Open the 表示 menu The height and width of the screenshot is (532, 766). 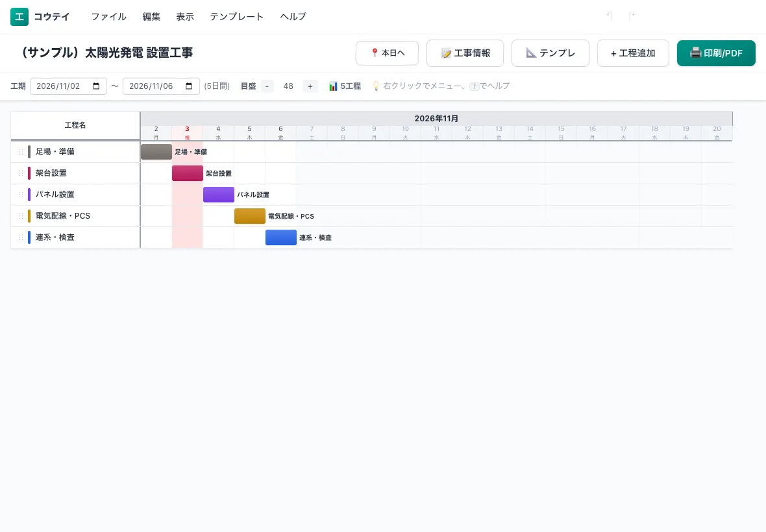184,17
